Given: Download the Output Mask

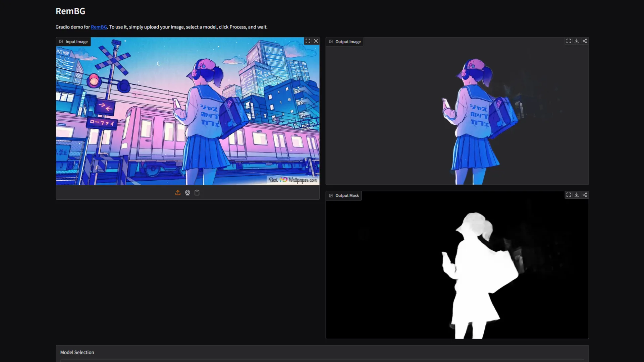Looking at the screenshot, I should (577, 195).
